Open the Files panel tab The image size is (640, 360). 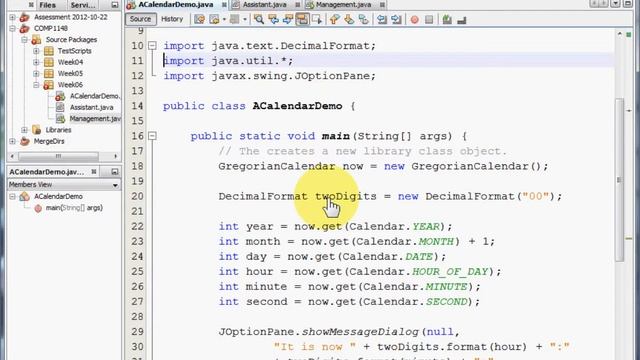click(x=47, y=5)
